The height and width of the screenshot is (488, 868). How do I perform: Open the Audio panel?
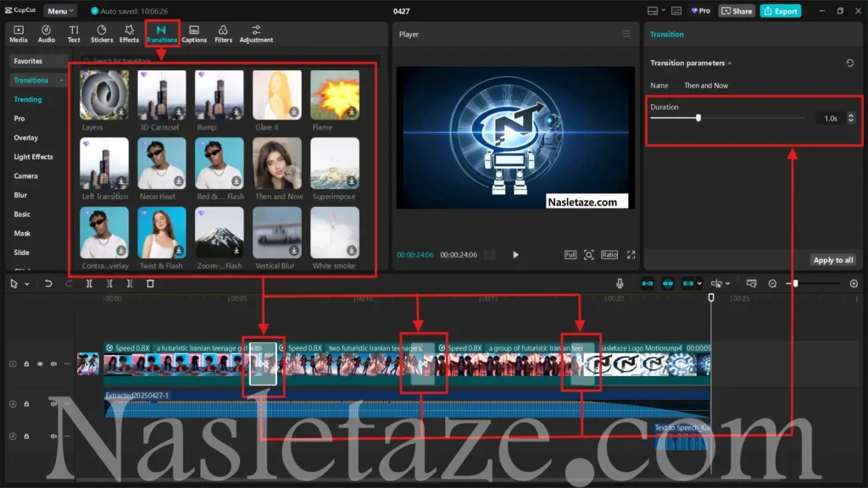46,34
